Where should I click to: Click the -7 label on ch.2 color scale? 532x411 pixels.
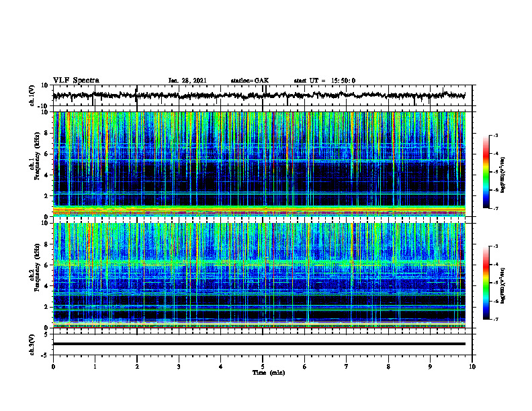point(495,319)
